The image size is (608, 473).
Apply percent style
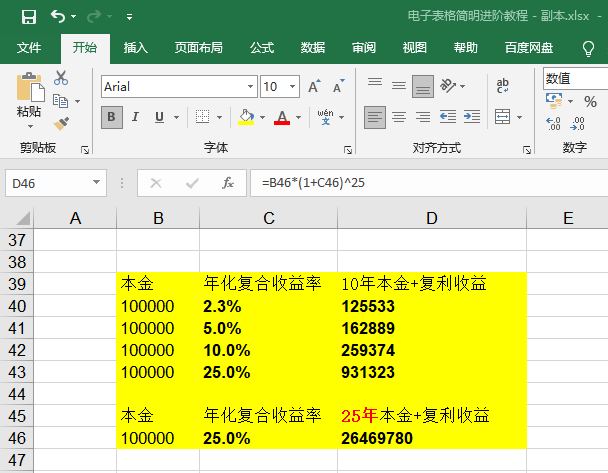(590, 102)
